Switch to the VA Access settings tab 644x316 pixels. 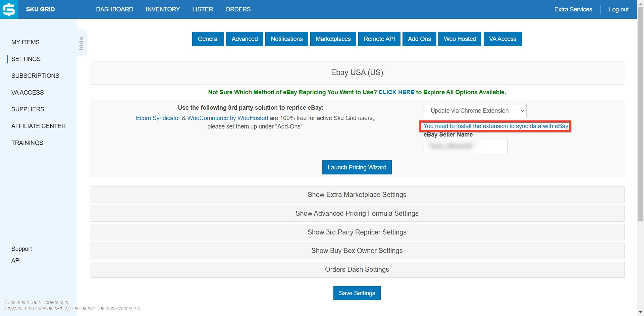[502, 39]
